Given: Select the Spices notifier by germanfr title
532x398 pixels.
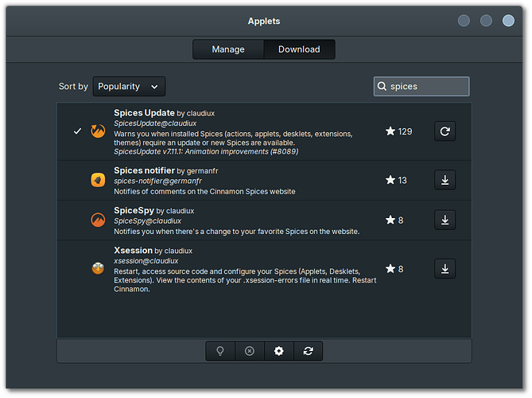Looking at the screenshot, I should [166, 170].
